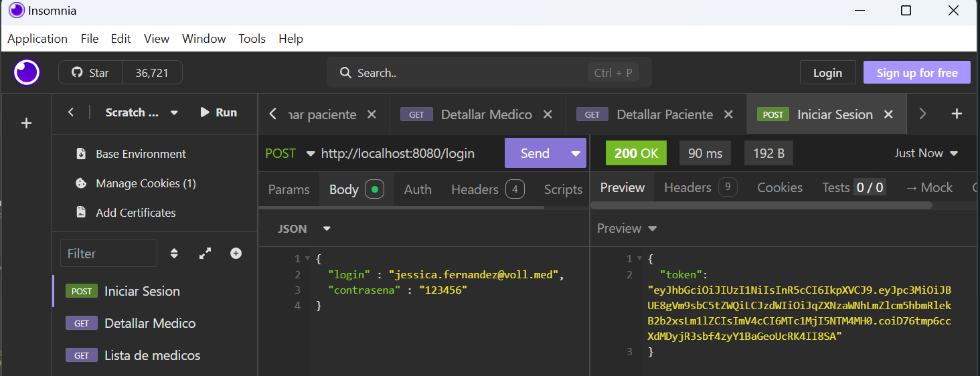This screenshot has height=376, width=980.
Task: Open the response Preview tab
Action: point(622,187)
